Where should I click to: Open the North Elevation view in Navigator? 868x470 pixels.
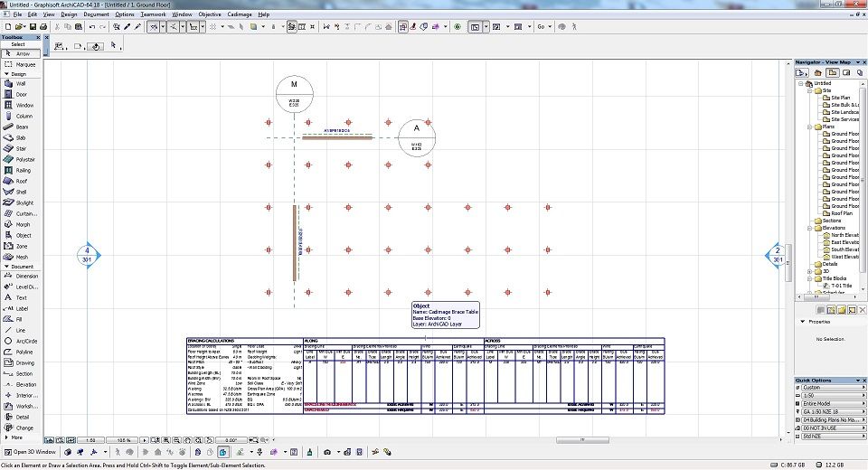coord(842,235)
